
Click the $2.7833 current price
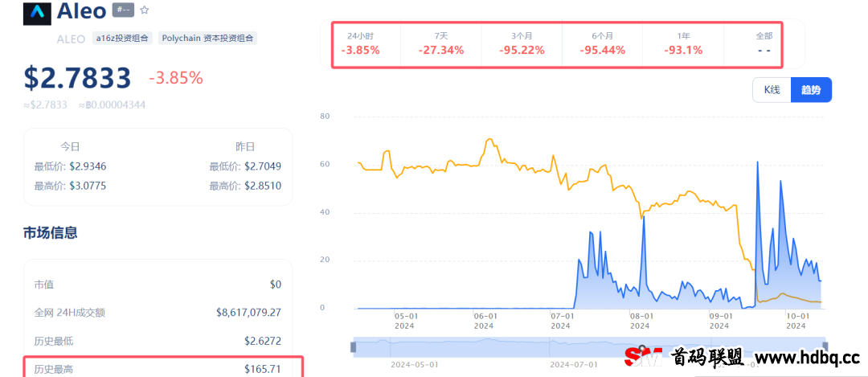[77, 78]
